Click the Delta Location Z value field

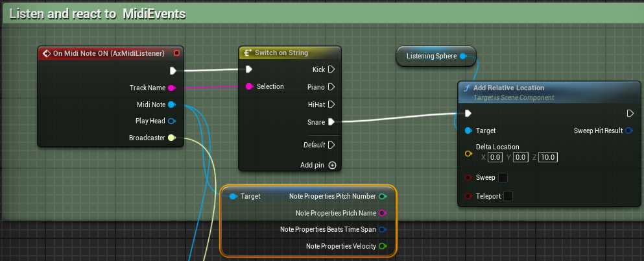[547, 157]
